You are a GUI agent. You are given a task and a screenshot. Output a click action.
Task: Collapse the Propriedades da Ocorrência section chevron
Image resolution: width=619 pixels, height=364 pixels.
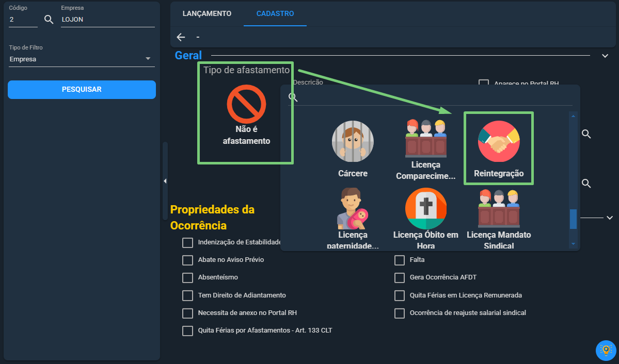(x=610, y=218)
